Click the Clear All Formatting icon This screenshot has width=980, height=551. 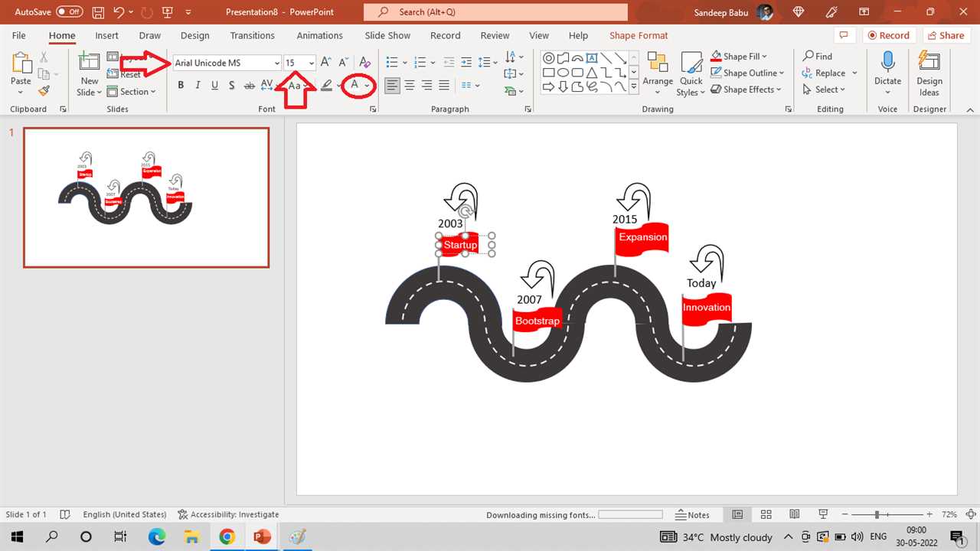click(x=365, y=63)
